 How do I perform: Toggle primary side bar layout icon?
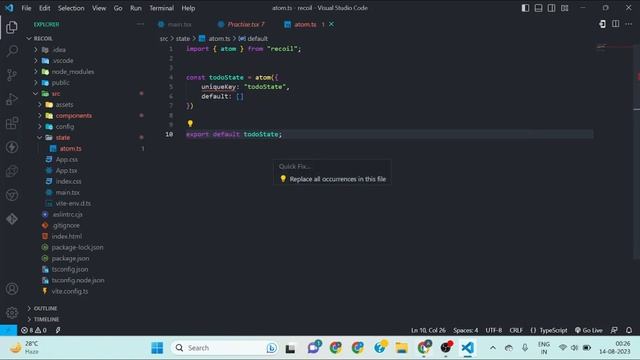(525, 8)
